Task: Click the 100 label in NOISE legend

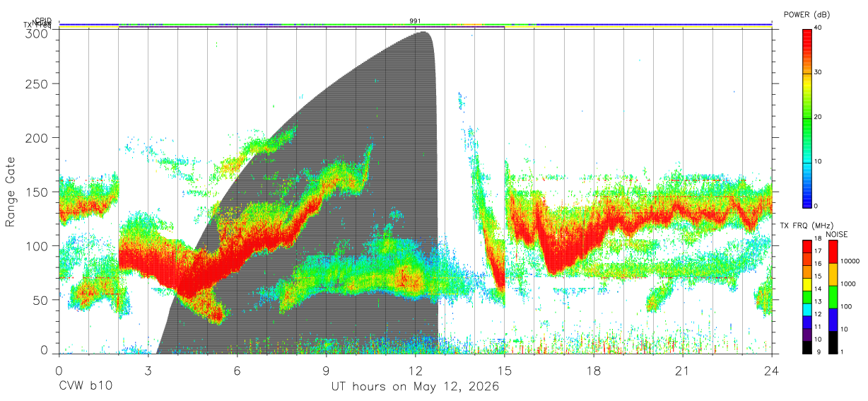Action: coord(846,307)
